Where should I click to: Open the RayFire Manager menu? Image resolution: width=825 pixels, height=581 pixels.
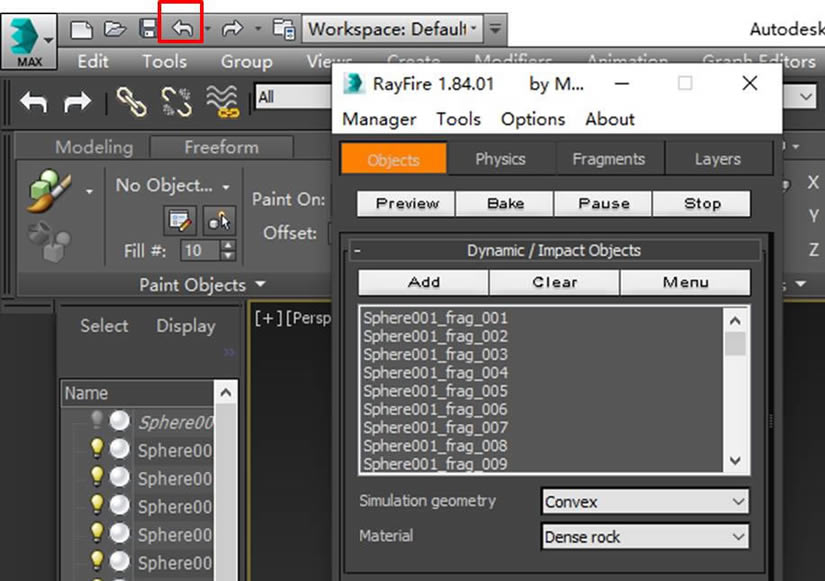[x=379, y=119]
